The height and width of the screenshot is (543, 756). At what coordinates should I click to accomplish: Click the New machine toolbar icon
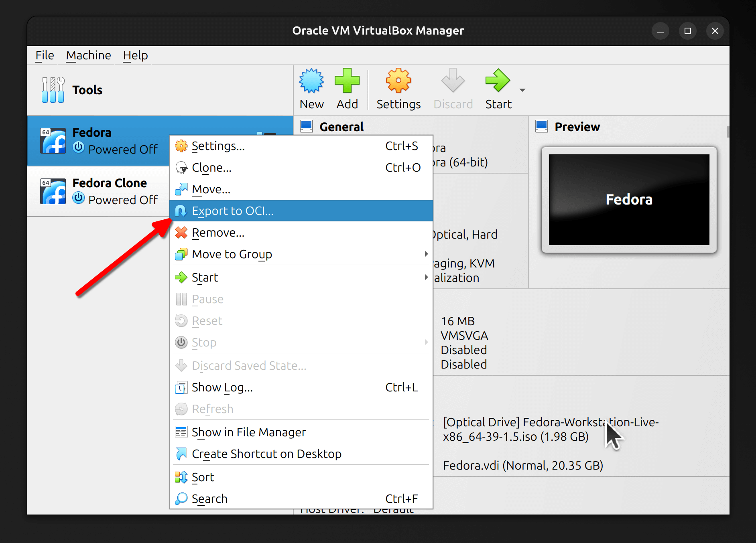311,81
